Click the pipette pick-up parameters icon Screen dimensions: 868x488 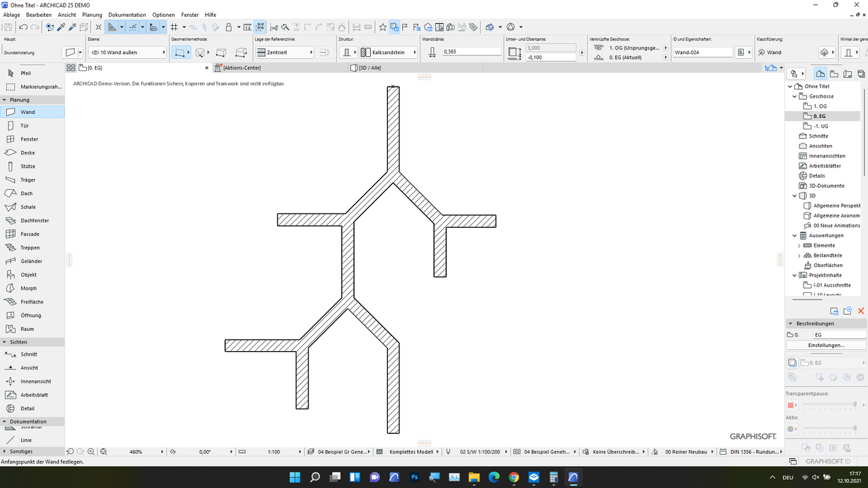(61, 27)
